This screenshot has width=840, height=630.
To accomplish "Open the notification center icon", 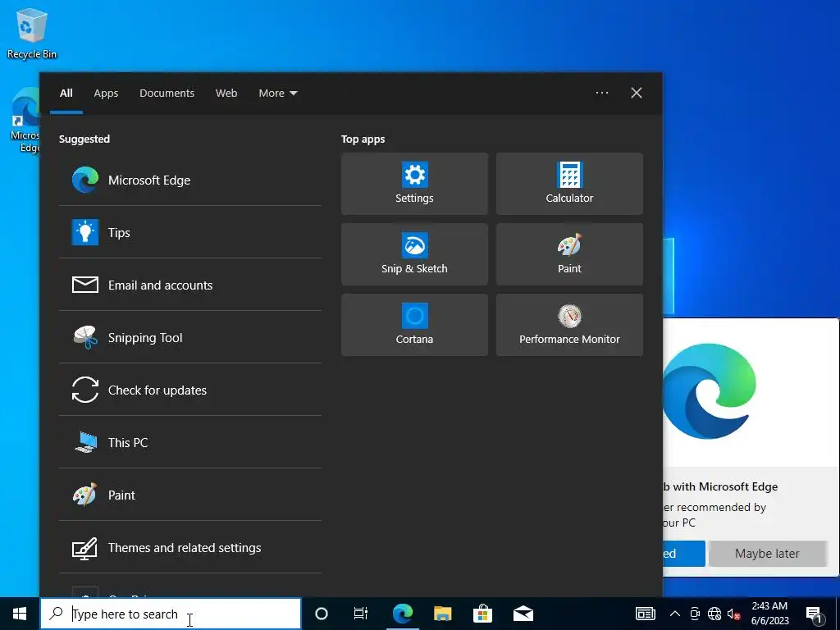I will click(814, 614).
